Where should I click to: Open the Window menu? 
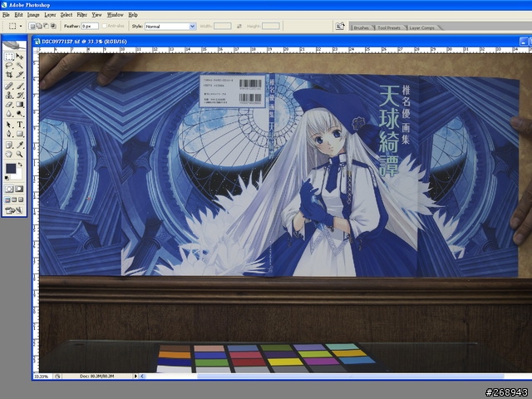point(115,15)
